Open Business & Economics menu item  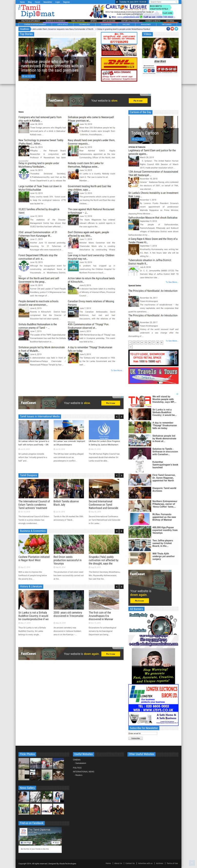pos(55,21)
